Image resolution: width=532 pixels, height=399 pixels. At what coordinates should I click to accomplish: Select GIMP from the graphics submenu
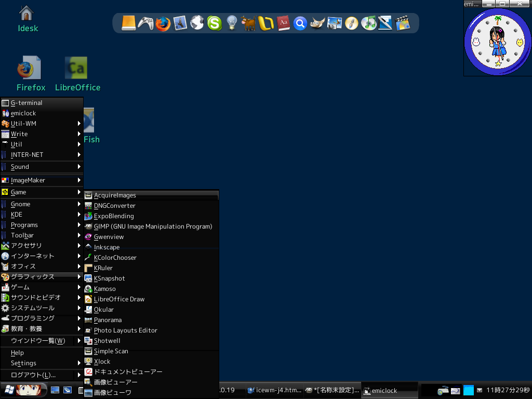tap(152, 227)
